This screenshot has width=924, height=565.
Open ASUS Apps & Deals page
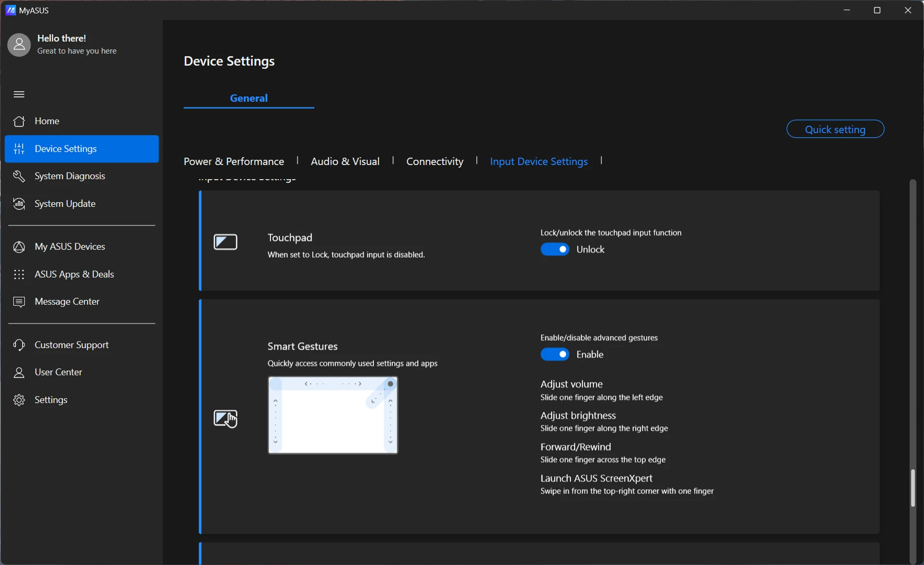point(82,274)
